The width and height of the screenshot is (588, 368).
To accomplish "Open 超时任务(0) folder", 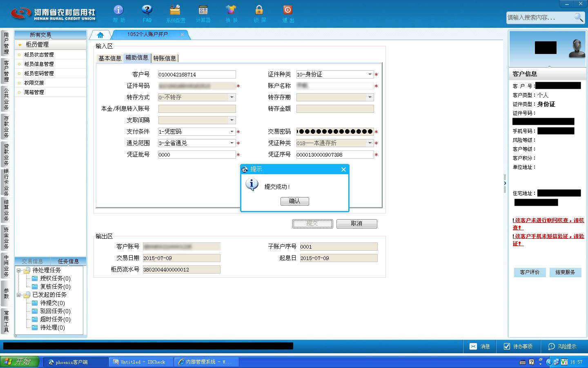I will pyautogui.click(x=51, y=319).
